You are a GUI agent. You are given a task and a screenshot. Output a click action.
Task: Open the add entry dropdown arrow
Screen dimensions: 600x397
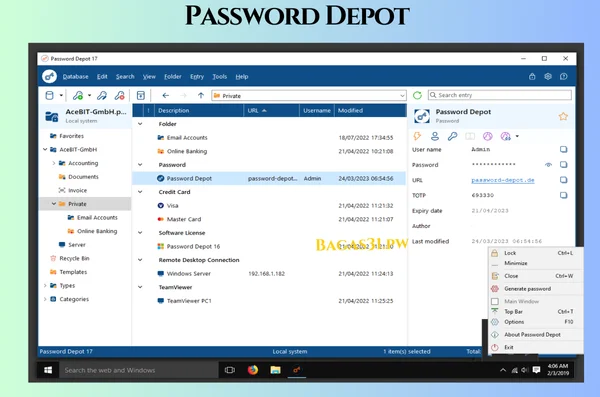coord(90,95)
